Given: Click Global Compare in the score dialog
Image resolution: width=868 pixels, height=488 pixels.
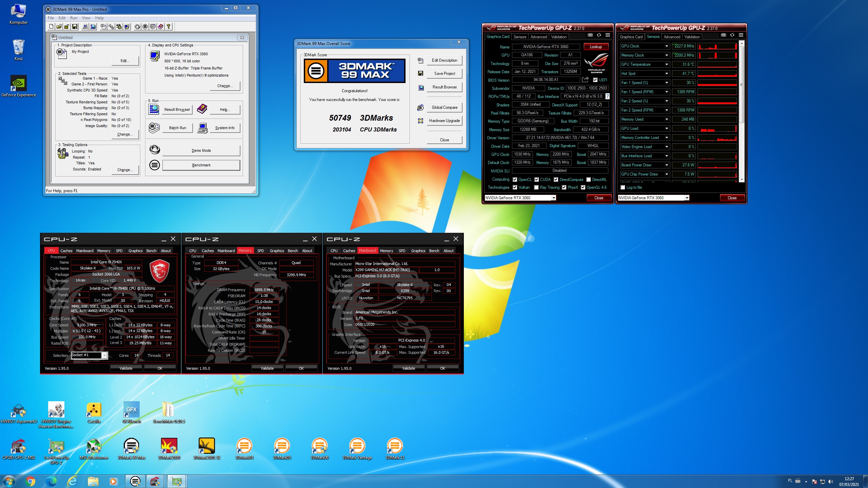Looking at the screenshot, I should pos(445,107).
